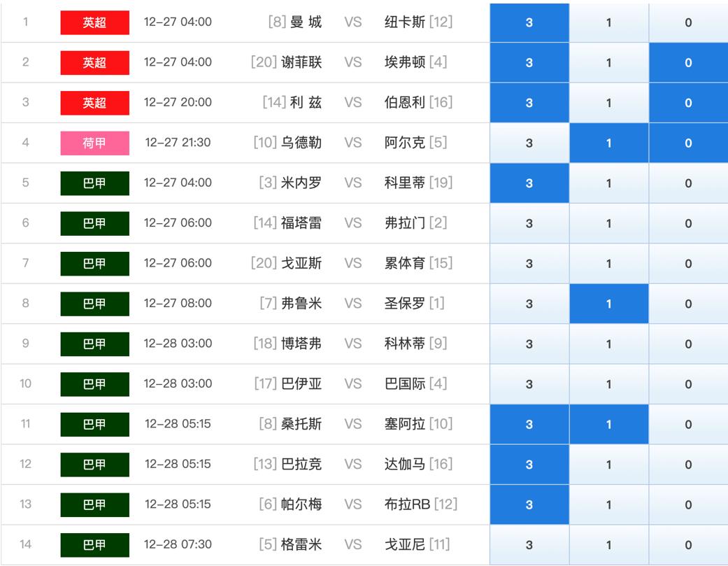Toggle result 3 for 利兹 vs 伯恩利
The height and width of the screenshot is (566, 728).
[x=529, y=103]
